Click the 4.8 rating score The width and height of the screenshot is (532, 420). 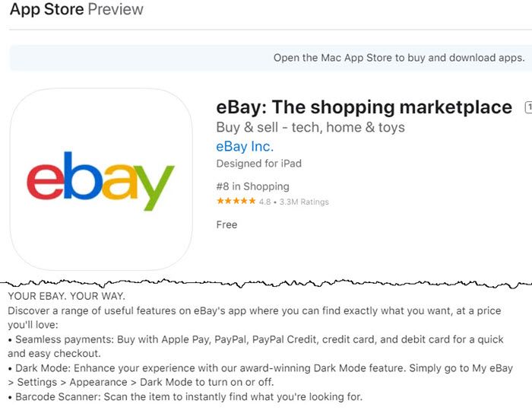265,202
